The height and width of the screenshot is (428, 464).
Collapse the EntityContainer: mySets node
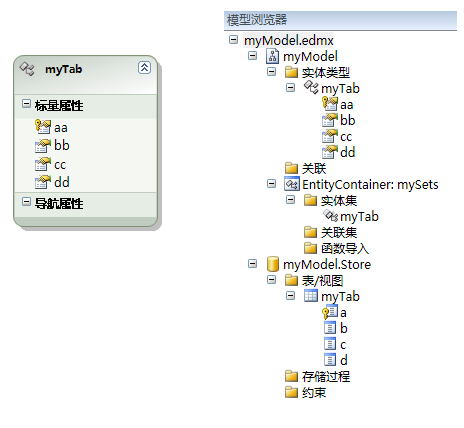click(x=272, y=183)
